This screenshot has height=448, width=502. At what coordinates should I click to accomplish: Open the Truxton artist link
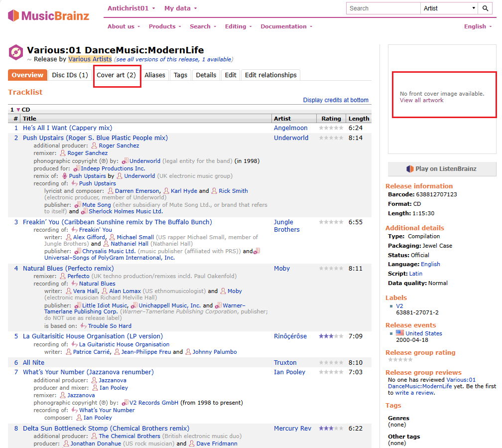285,362
